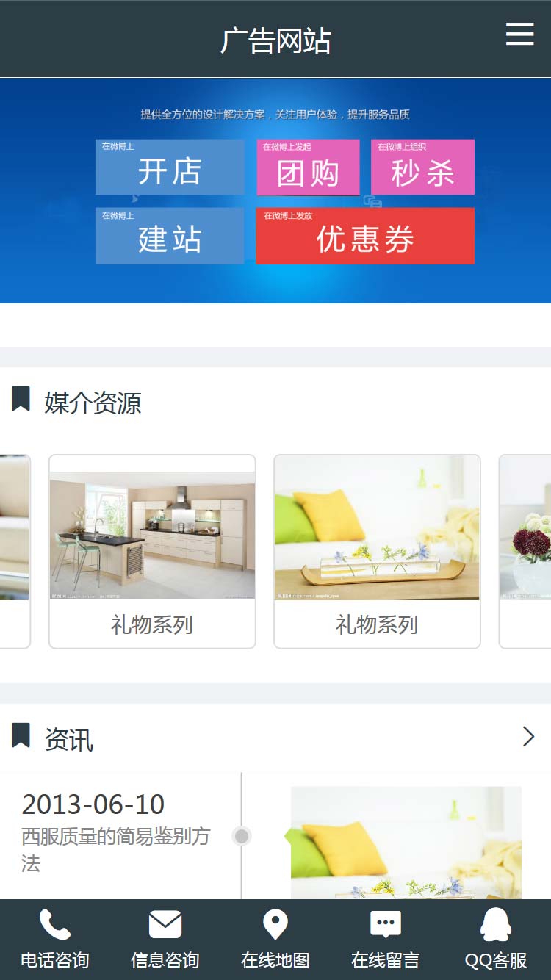
Task: Tap the QQ penguin icon
Action: click(x=496, y=925)
